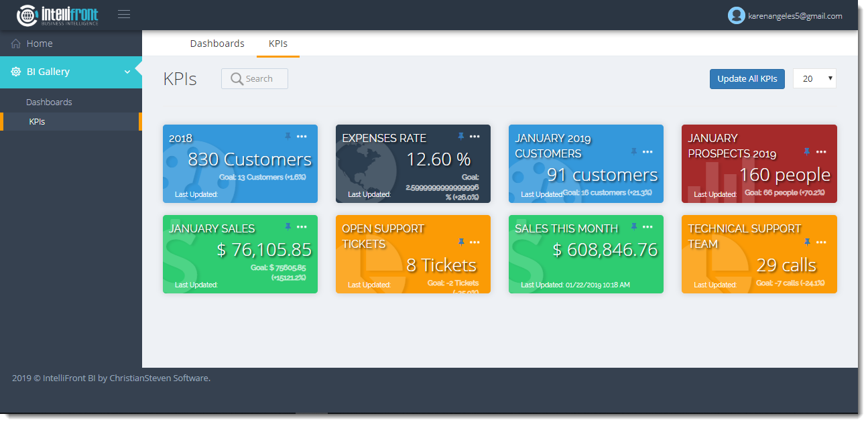
Task: Pin the Expenses Rate card
Action: [461, 137]
